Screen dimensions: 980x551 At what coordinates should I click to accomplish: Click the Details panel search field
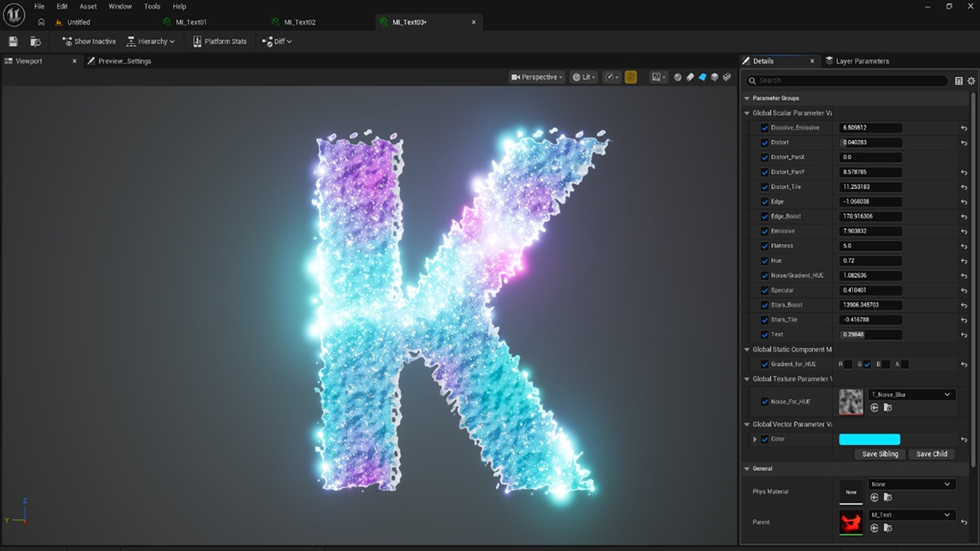pos(846,80)
